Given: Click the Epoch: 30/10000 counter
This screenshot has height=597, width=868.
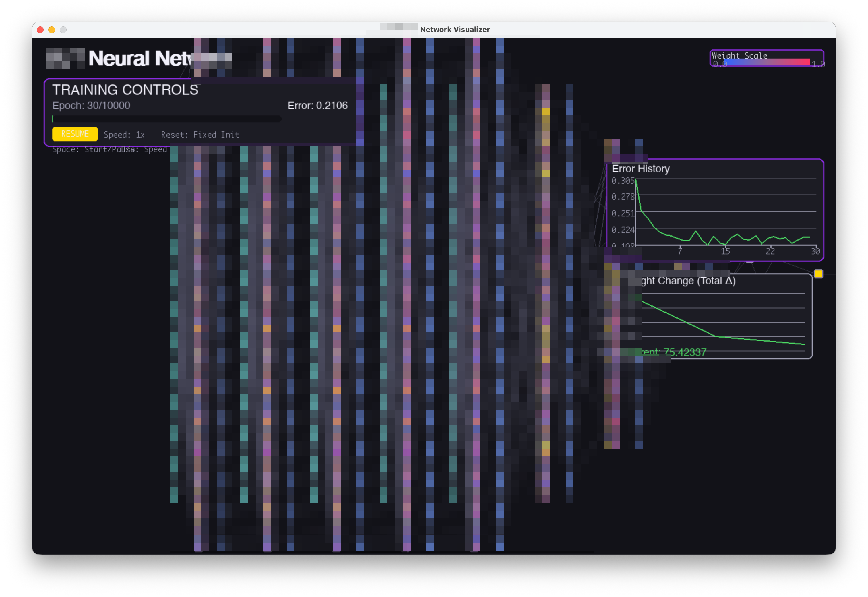Looking at the screenshot, I should pyautogui.click(x=91, y=106).
